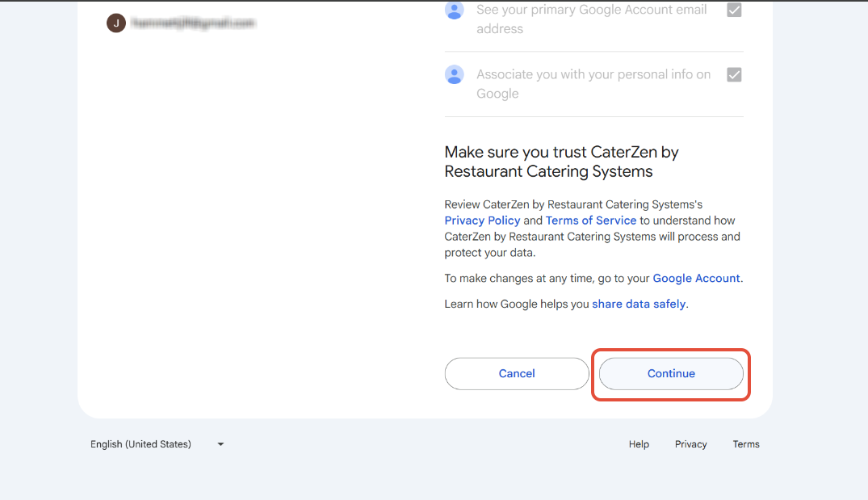The height and width of the screenshot is (500, 868).
Task: Open the Terms of Service link
Action: (591, 221)
